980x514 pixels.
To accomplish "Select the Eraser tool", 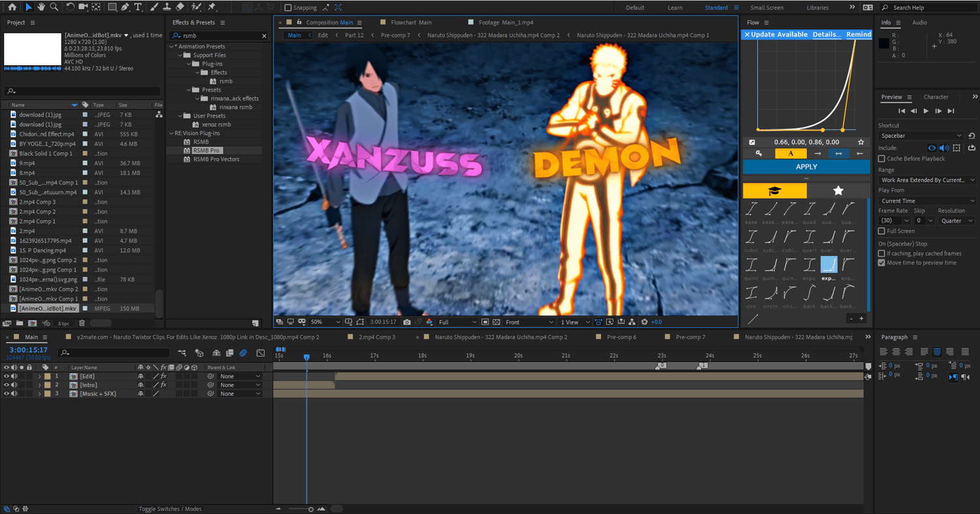I will [x=180, y=7].
